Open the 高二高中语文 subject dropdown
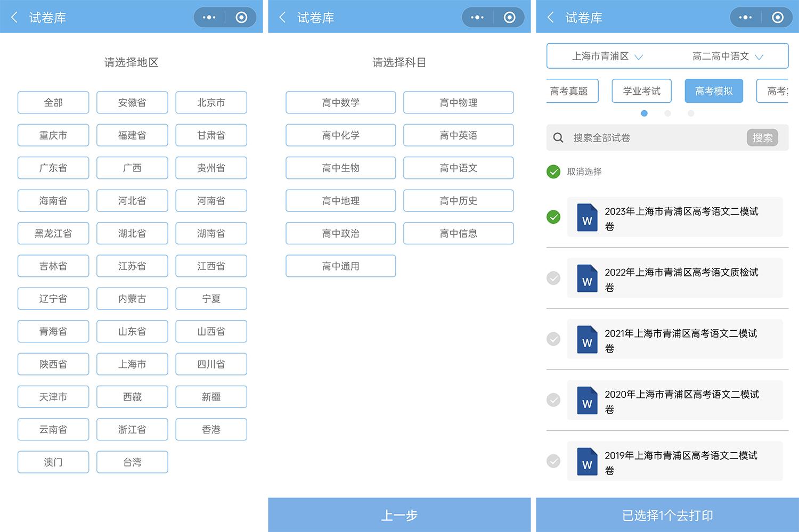The height and width of the screenshot is (532, 799). (x=727, y=56)
